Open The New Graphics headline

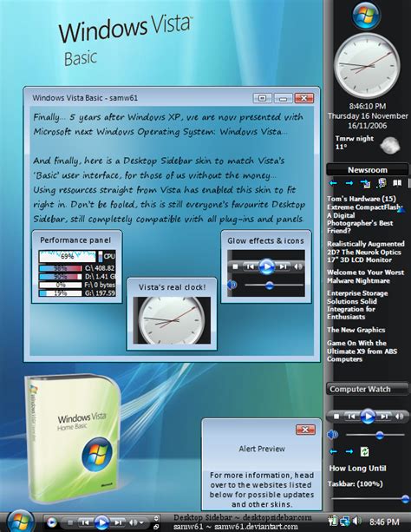[x=356, y=330]
